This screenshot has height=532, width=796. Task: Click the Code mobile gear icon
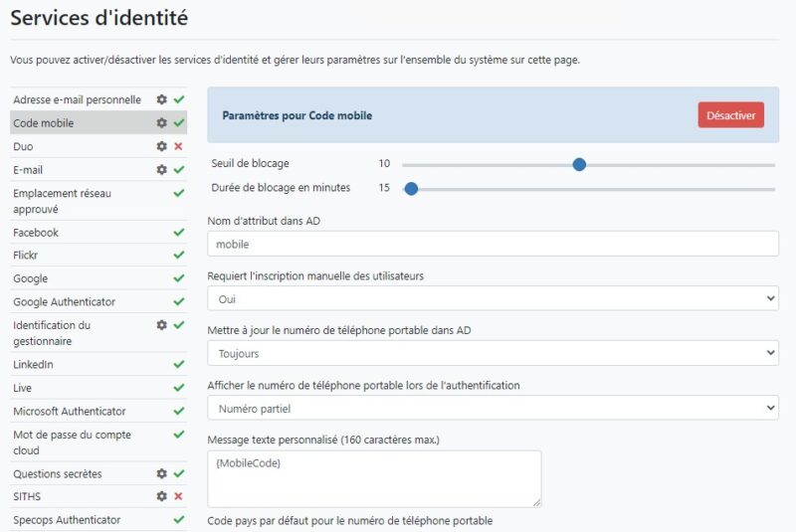[x=161, y=123]
